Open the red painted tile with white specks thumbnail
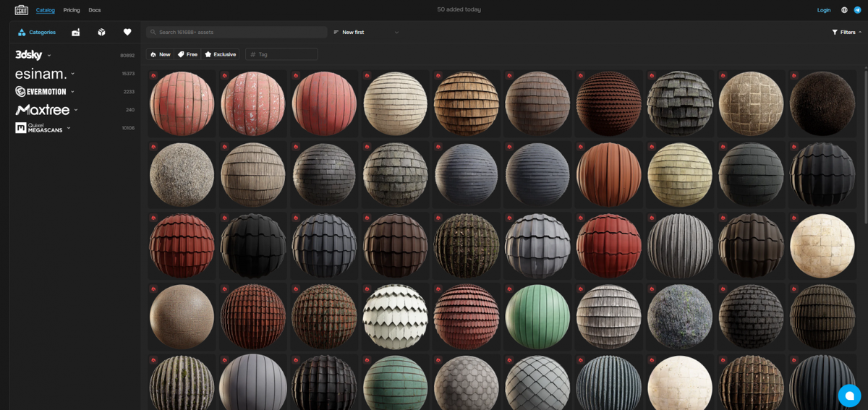 click(253, 103)
